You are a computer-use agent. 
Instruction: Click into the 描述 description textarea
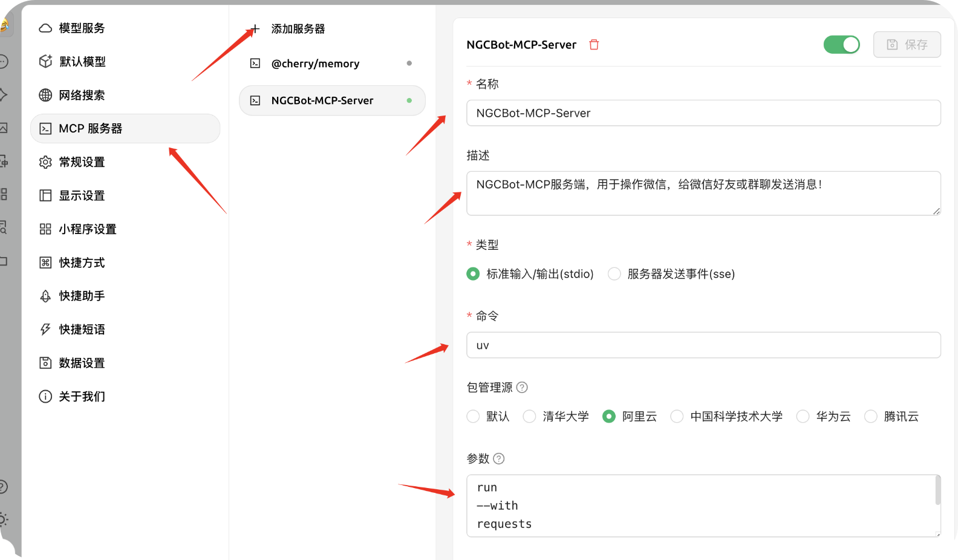[x=703, y=194]
